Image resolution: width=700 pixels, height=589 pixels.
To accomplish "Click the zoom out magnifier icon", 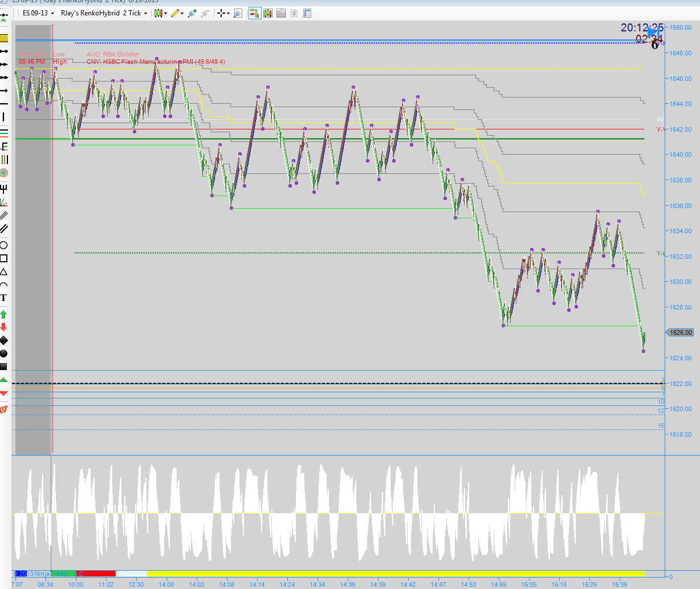I will (205, 13).
